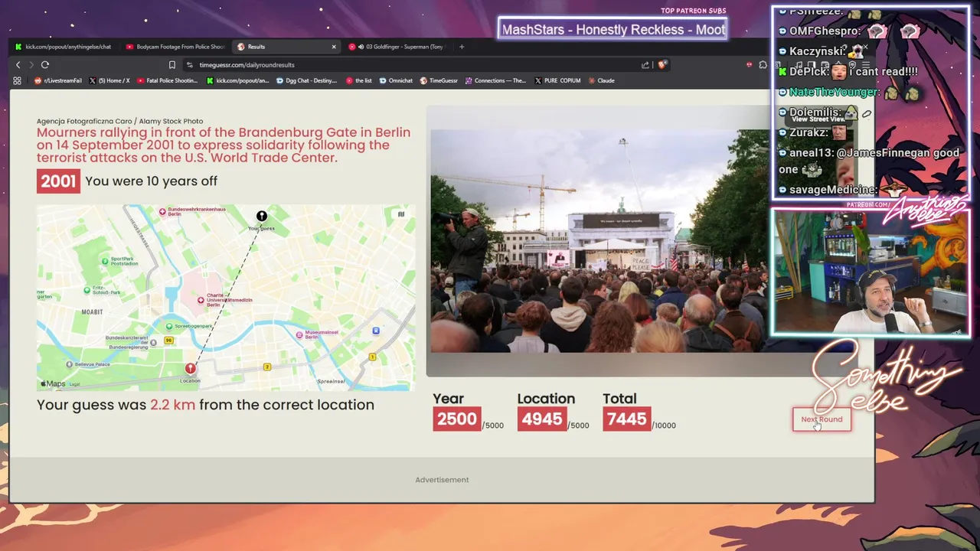Open the r/LivestreamFail bookmark
The image size is (980, 551).
click(57, 80)
